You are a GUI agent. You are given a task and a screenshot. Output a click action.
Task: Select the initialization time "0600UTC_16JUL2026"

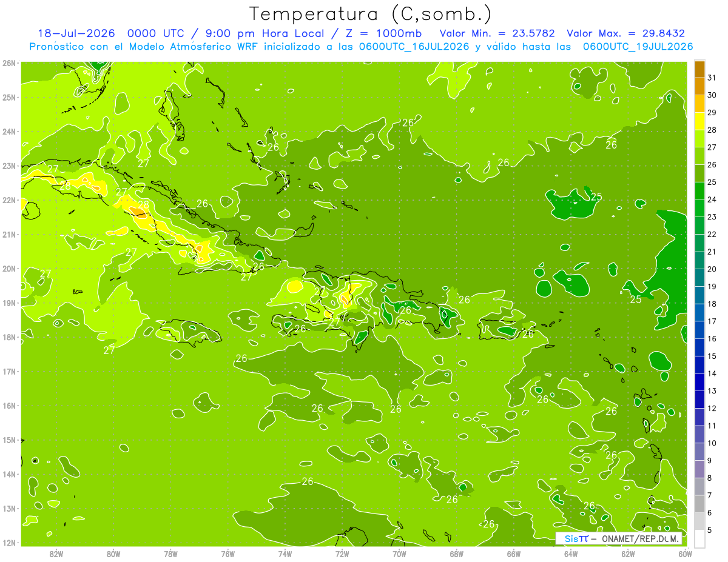pyautogui.click(x=414, y=47)
